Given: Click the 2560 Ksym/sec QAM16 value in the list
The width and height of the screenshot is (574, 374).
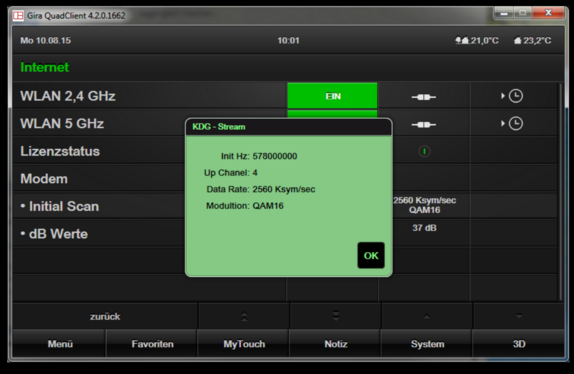Looking at the screenshot, I should [424, 205].
